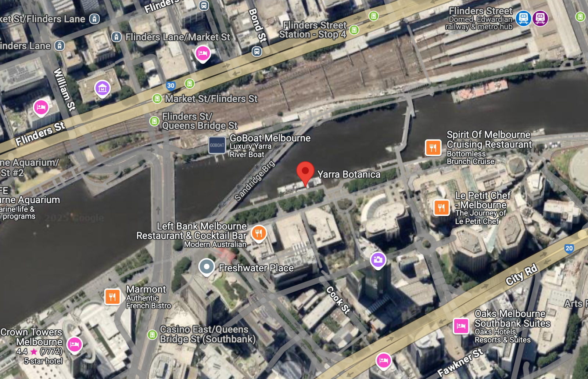This screenshot has width=588, height=379.
Task: Click the pink hotel pin above Flinders St
Action: click(x=203, y=54)
